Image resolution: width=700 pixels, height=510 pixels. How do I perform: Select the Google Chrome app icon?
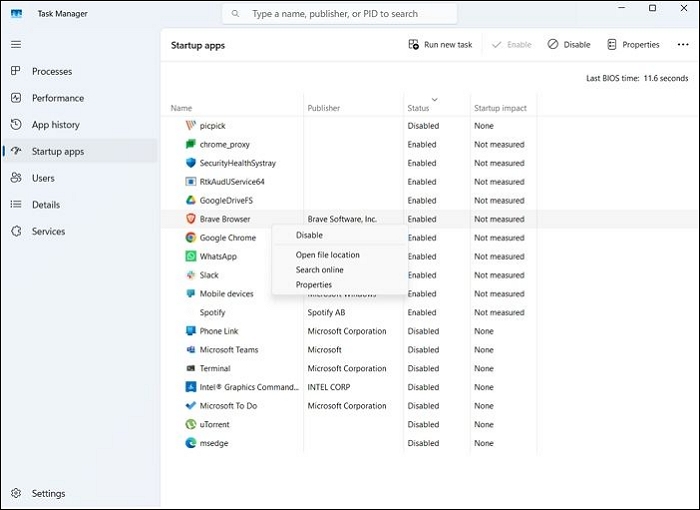click(x=191, y=238)
